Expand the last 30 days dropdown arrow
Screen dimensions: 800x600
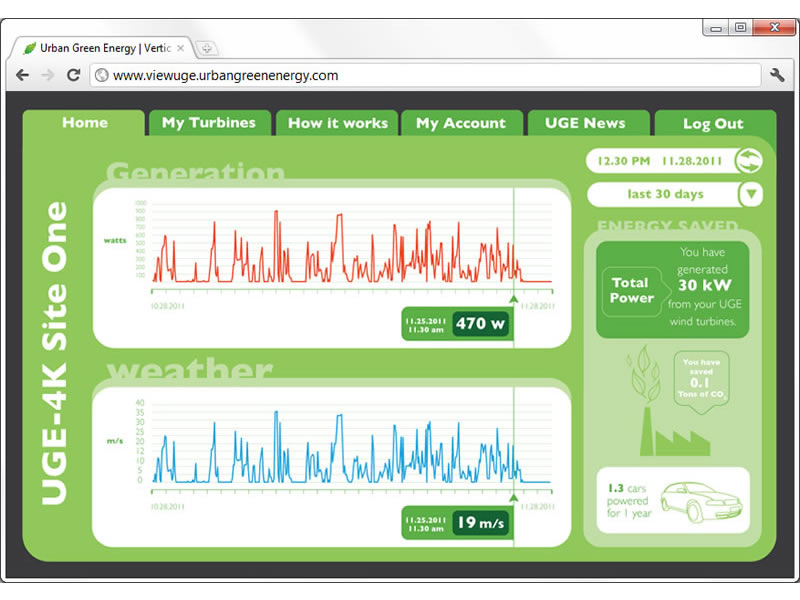click(750, 194)
